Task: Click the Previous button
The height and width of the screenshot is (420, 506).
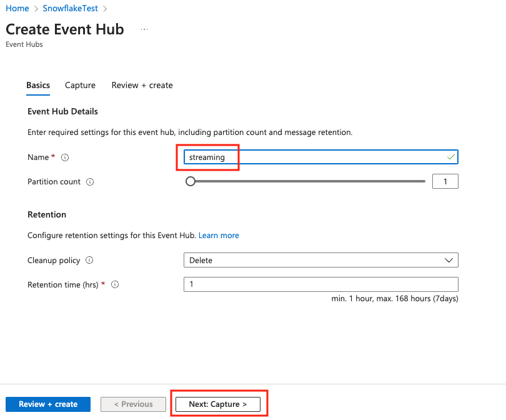Action: [x=133, y=404]
